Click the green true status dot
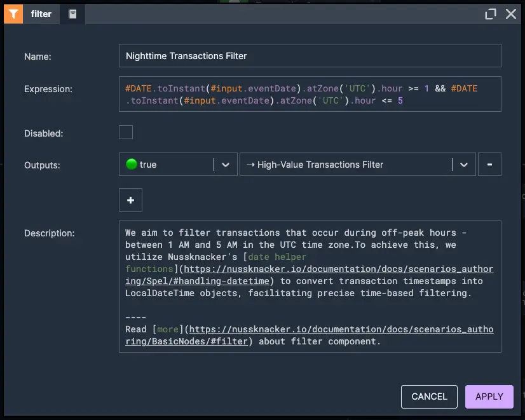Screen dimensions: 525x420 (132, 165)
